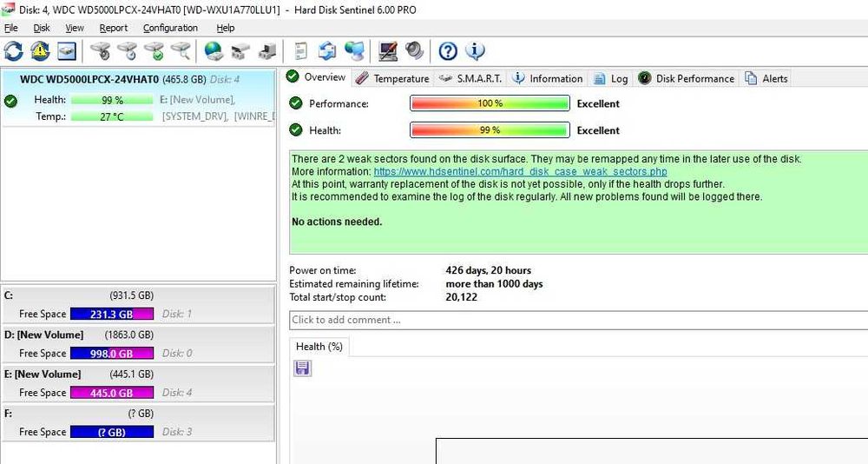The image size is (868, 464).
Task: Switch to the Disk Performance tab
Action: coord(687,79)
